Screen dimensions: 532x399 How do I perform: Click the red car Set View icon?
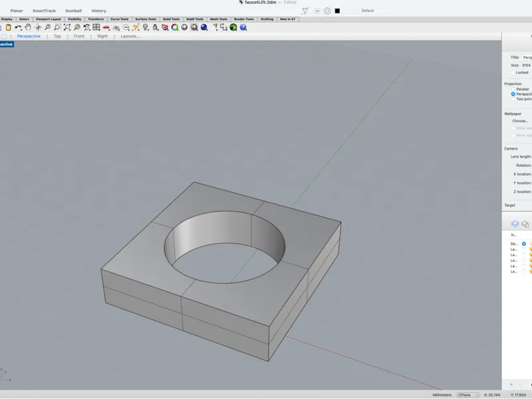tap(106, 27)
